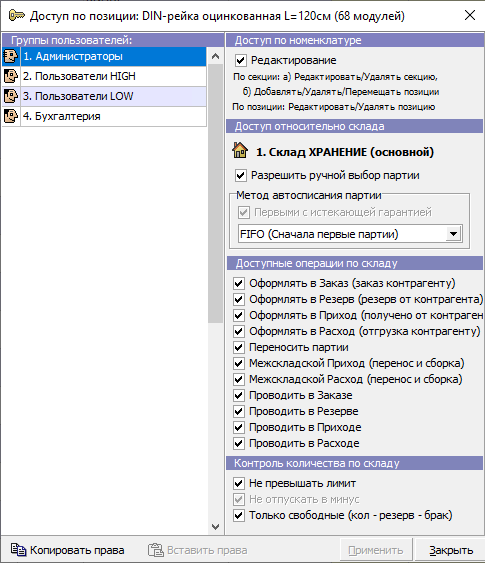This screenshot has width=485, height=563.
Task: Toggle the Редактирование checkbox
Action: (241, 60)
